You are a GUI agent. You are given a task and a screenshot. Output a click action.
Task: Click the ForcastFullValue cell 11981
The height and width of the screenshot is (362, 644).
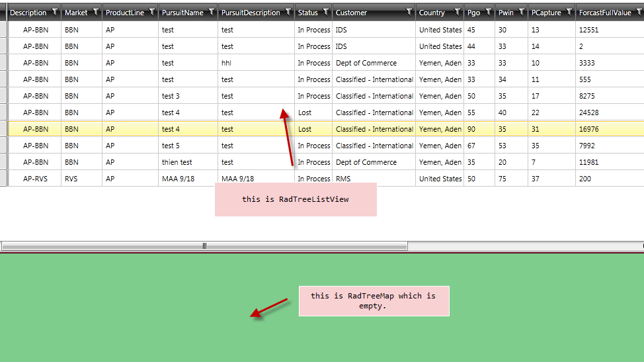coord(588,162)
